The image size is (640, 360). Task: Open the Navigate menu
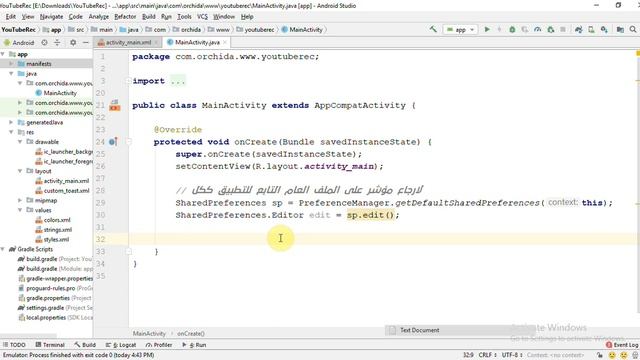[51, 17]
